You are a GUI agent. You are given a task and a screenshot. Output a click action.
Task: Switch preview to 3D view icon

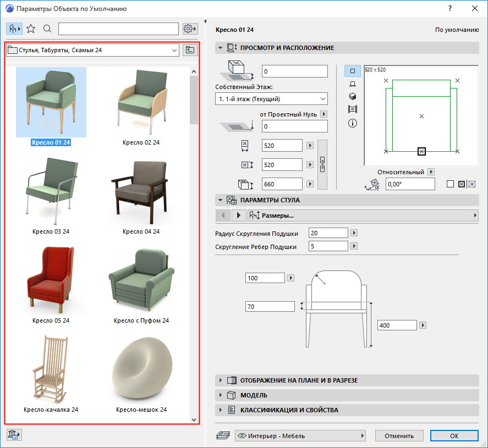(353, 96)
